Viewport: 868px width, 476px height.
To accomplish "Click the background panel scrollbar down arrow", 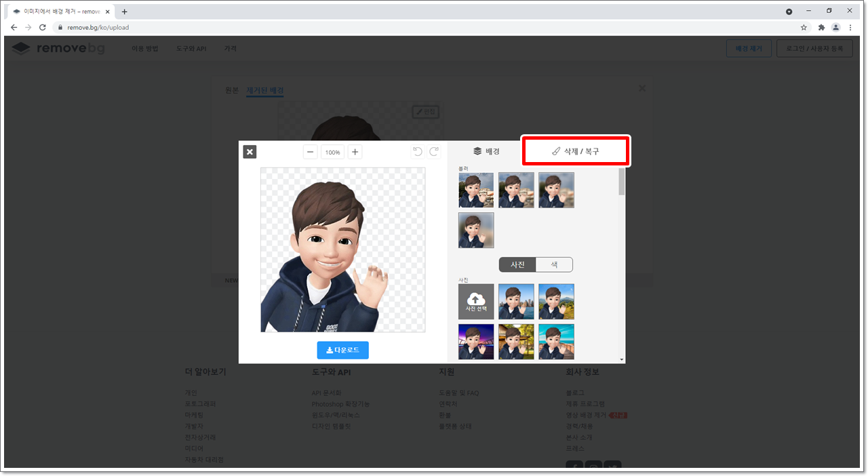I will click(622, 359).
